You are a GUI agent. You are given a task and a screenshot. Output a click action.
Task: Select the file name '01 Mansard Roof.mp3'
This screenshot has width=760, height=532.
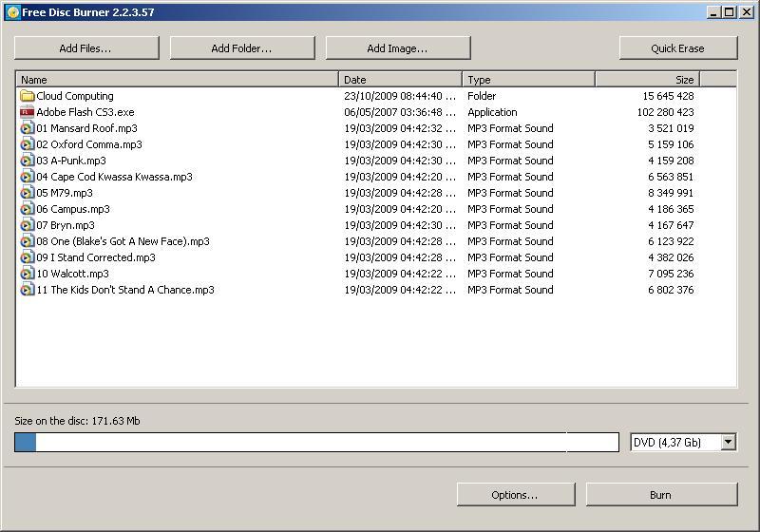coord(86,128)
